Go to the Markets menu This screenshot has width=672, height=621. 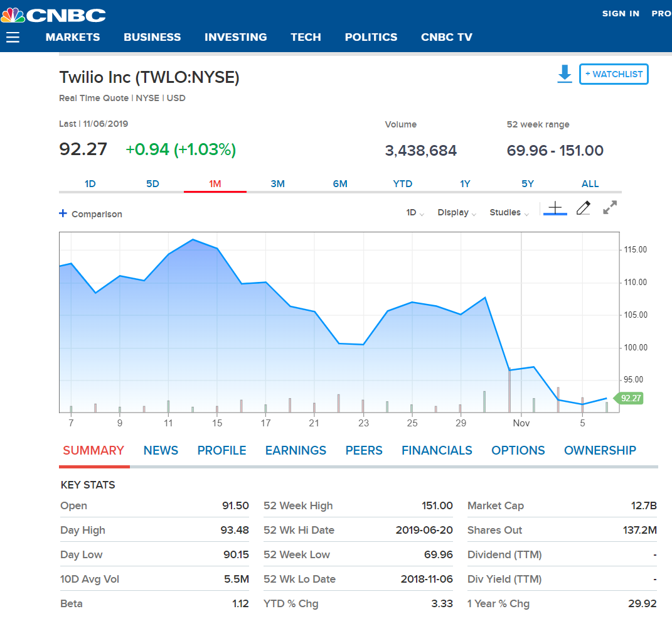click(x=73, y=37)
